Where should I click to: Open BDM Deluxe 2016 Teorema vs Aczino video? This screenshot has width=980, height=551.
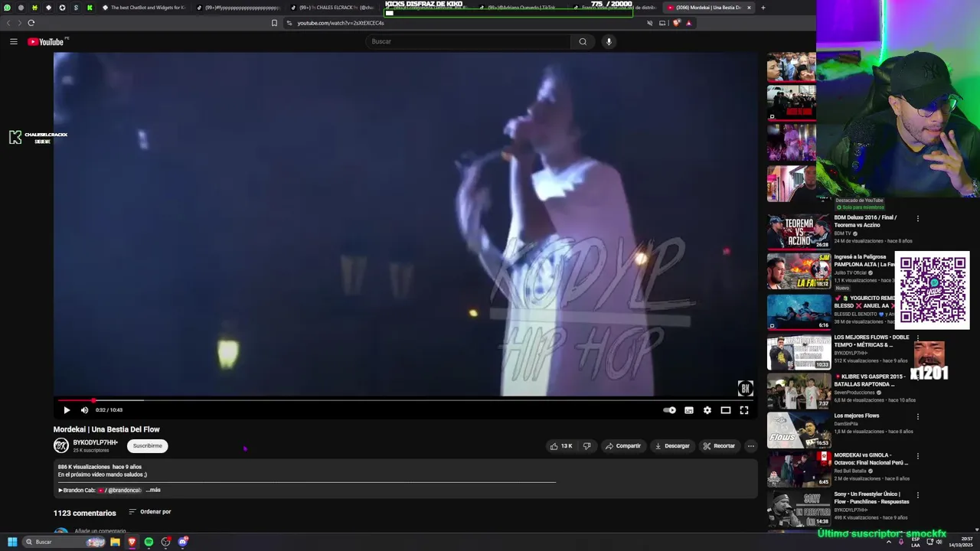coord(866,221)
